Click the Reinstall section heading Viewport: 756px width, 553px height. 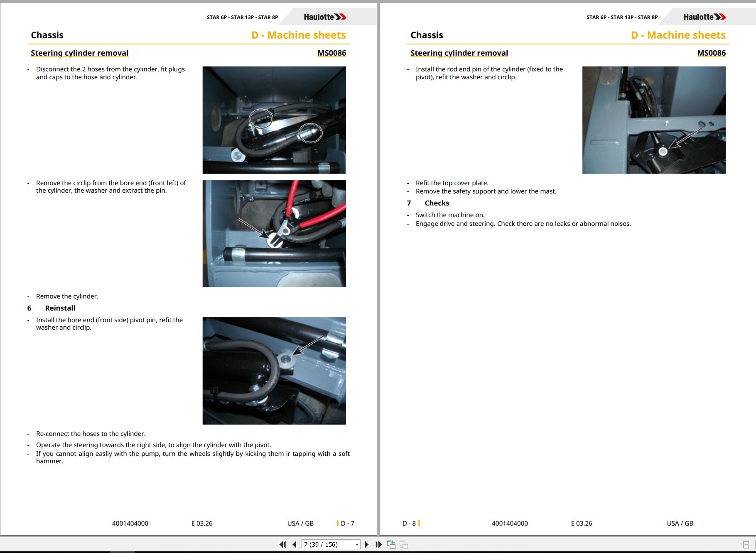tap(60, 308)
